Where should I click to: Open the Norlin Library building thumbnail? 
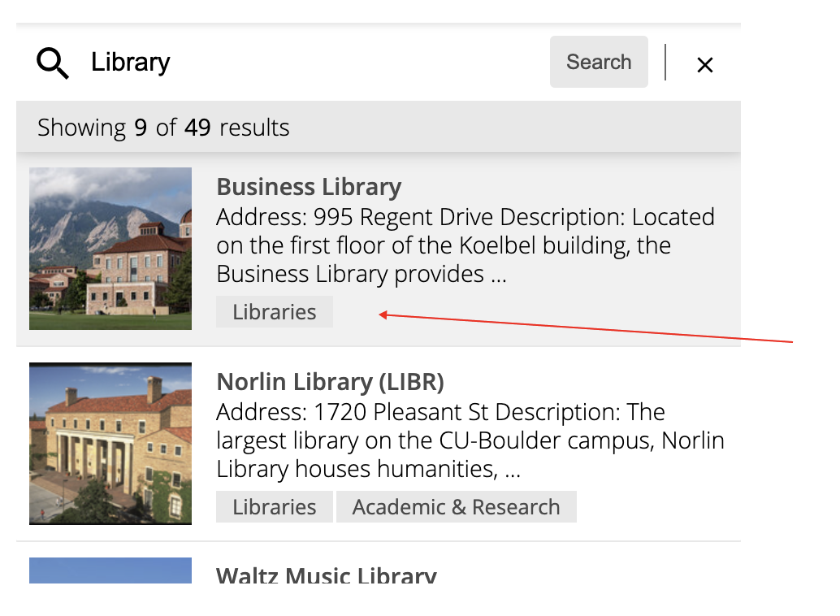[110, 443]
